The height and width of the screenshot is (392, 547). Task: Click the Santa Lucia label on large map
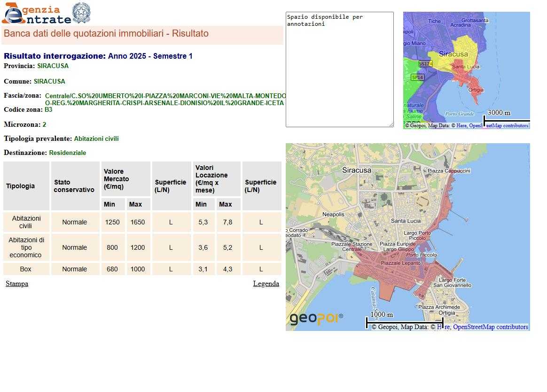pos(406,221)
